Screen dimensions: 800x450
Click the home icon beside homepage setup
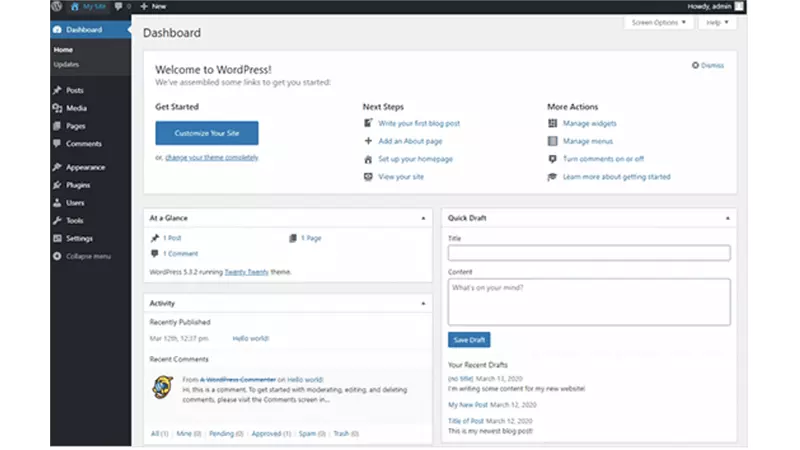[368, 159]
